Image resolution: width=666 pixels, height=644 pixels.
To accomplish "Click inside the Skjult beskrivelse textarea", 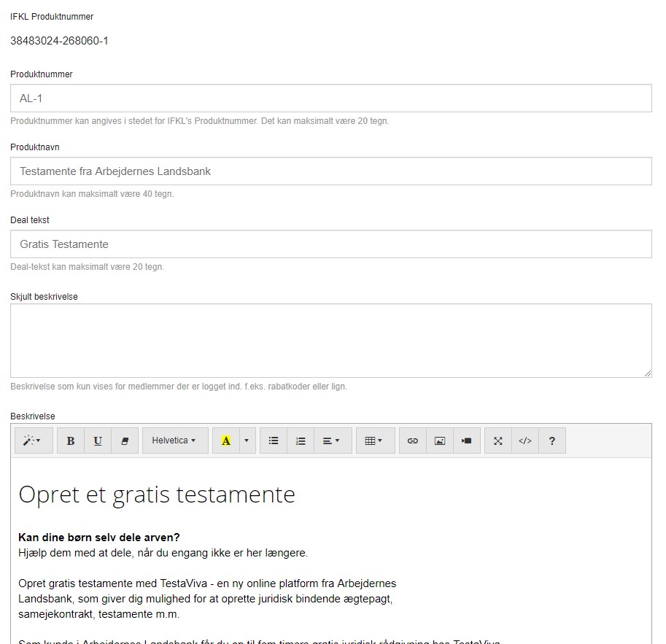I will click(331, 341).
